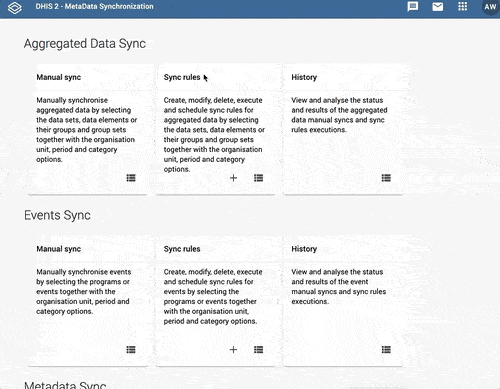Click DHIS 2 - MetaData Synchronization title
This screenshot has width=500, height=389.
(x=95, y=6)
